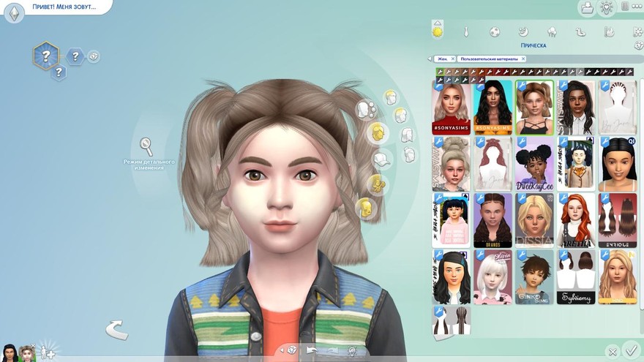Choose the #SONYASIMS blonde hairstyle thumbnail
This screenshot has height=362, width=644.
tap(451, 107)
